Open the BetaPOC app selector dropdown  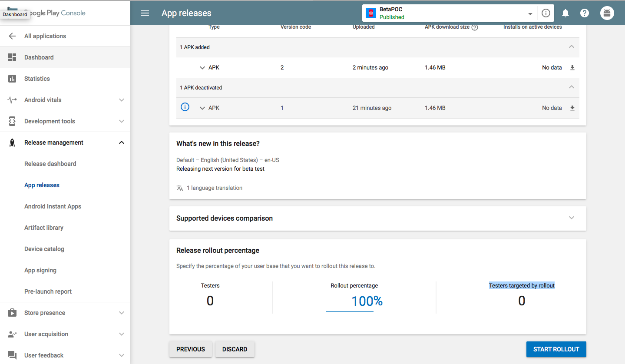click(x=530, y=13)
